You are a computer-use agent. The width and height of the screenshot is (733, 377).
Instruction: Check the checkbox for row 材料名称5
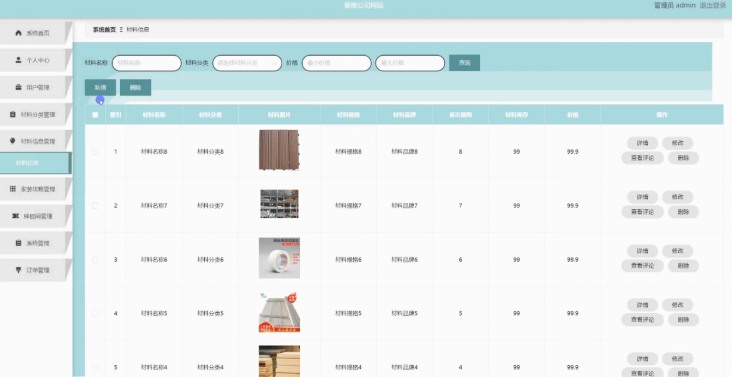tap(95, 313)
